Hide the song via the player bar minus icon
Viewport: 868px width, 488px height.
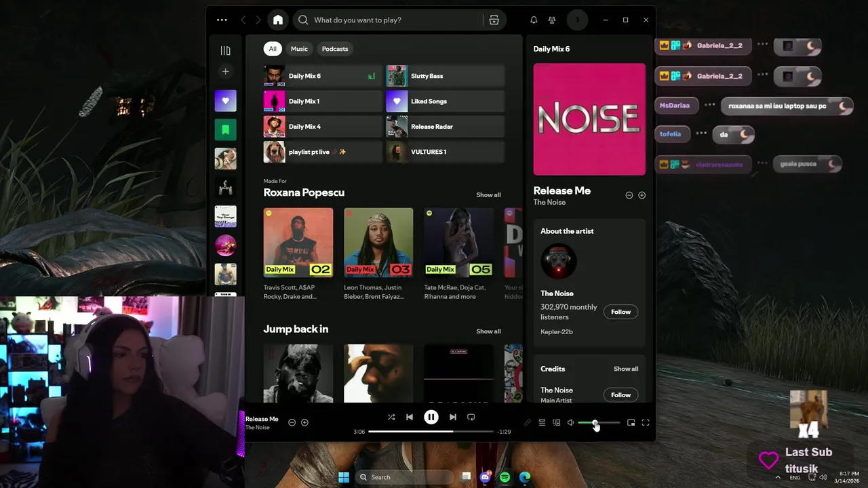coord(292,422)
